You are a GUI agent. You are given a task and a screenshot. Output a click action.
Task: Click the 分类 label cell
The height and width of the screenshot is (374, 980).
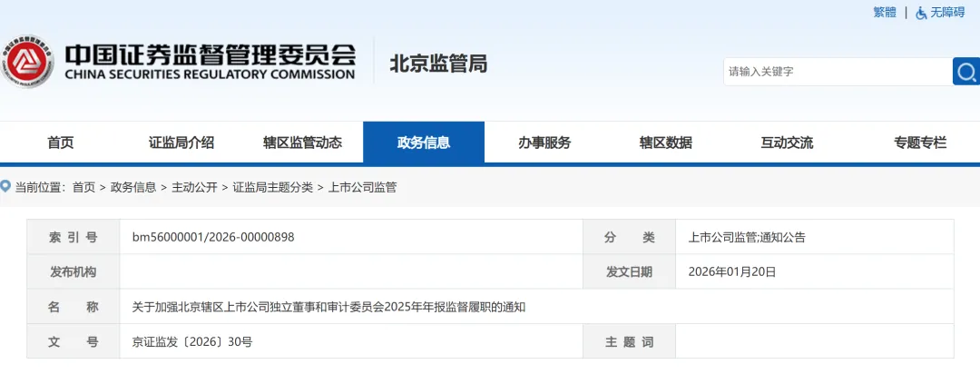[x=630, y=237]
